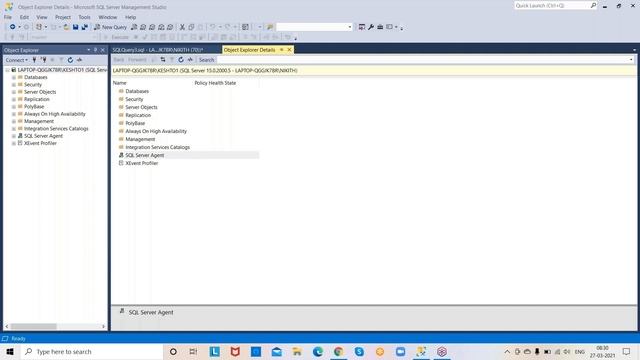Expand the Security node in Object Explorer
This screenshot has height=360, width=640.
[13, 84]
